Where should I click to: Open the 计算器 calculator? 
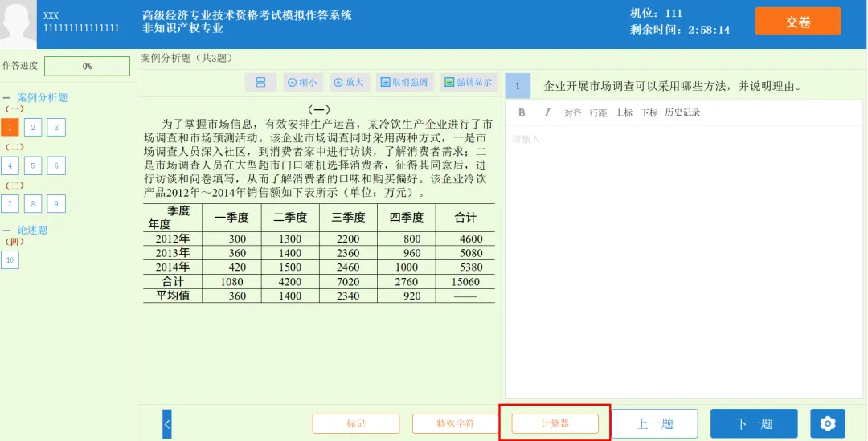tap(555, 424)
